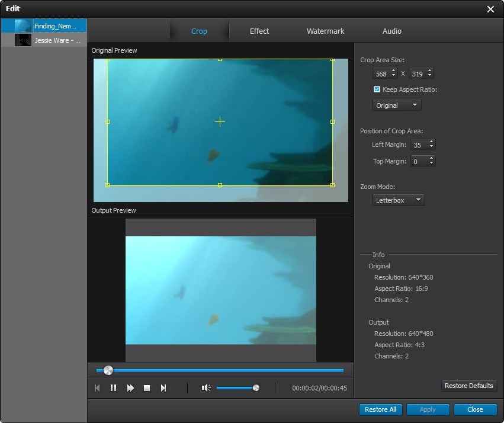This screenshot has height=423, width=504.
Task: Pause the video preview playback
Action: click(113, 388)
